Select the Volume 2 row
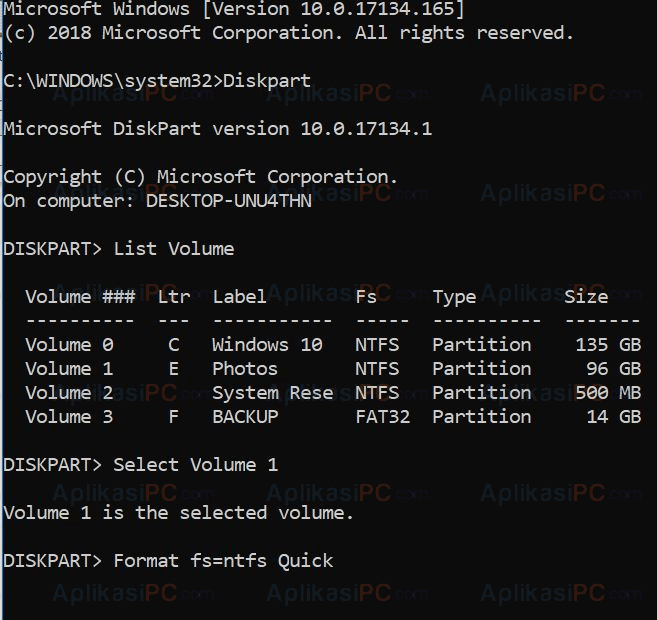 tap(333, 393)
